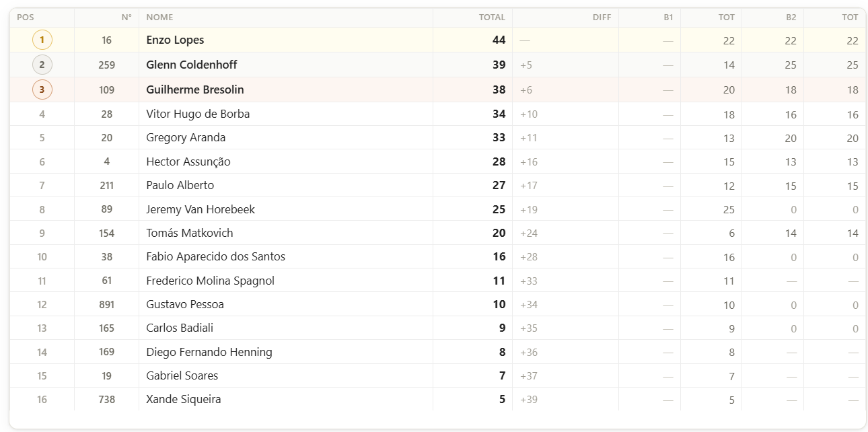Click rider Vitor Hugo de Borba
This screenshot has width=868, height=432.
[198, 114]
